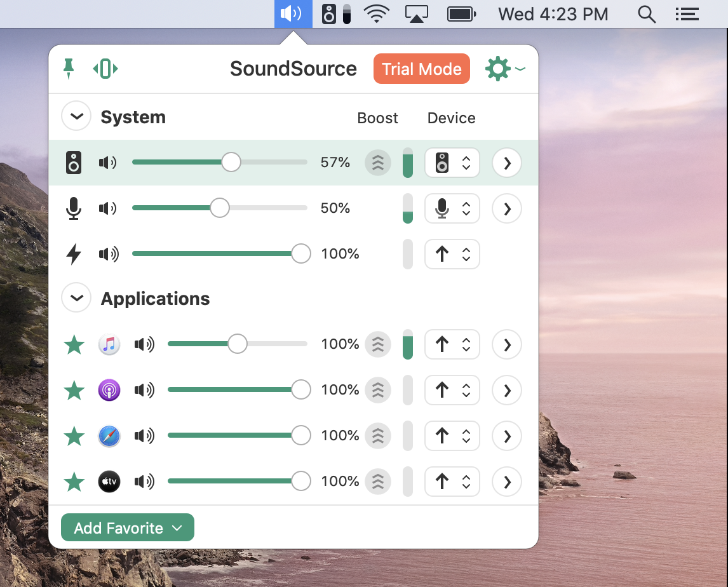Open Notification Center list icon
Image resolution: width=728 pixels, height=587 pixels.
pyautogui.click(x=687, y=14)
